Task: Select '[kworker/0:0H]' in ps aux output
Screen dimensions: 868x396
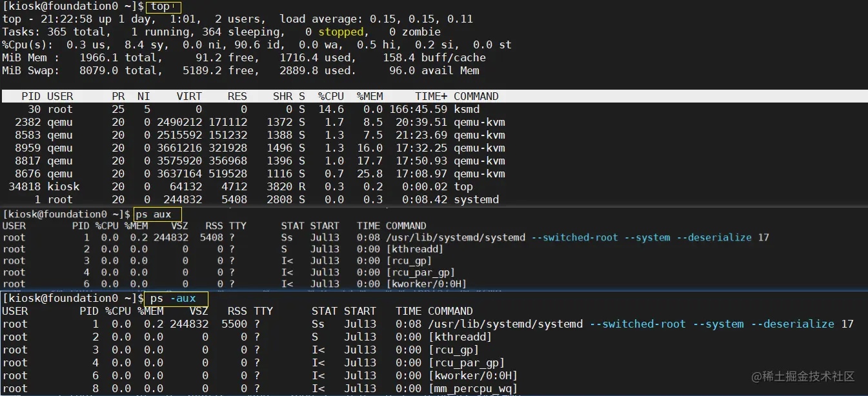Action: (426, 284)
